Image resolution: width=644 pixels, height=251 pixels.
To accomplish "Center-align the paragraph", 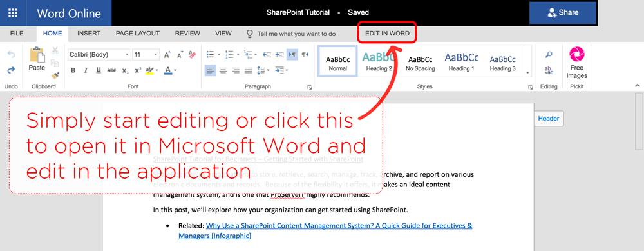I will 223,70.
